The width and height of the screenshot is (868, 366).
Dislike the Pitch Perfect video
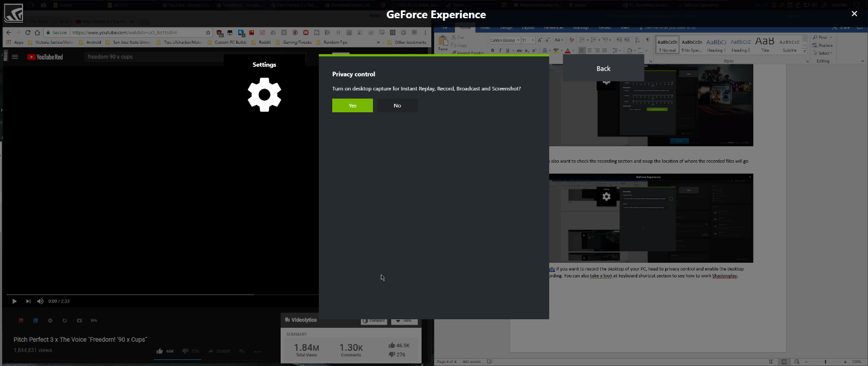coord(191,351)
